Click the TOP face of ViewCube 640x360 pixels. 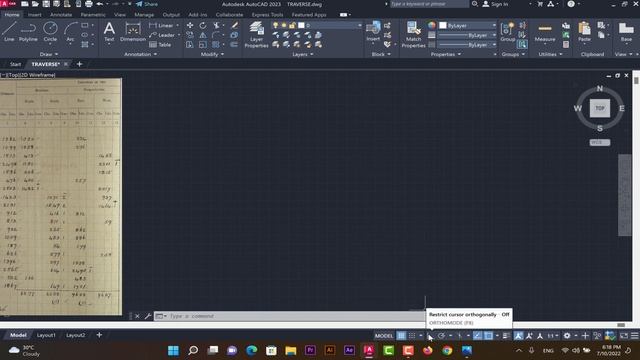coord(600,108)
